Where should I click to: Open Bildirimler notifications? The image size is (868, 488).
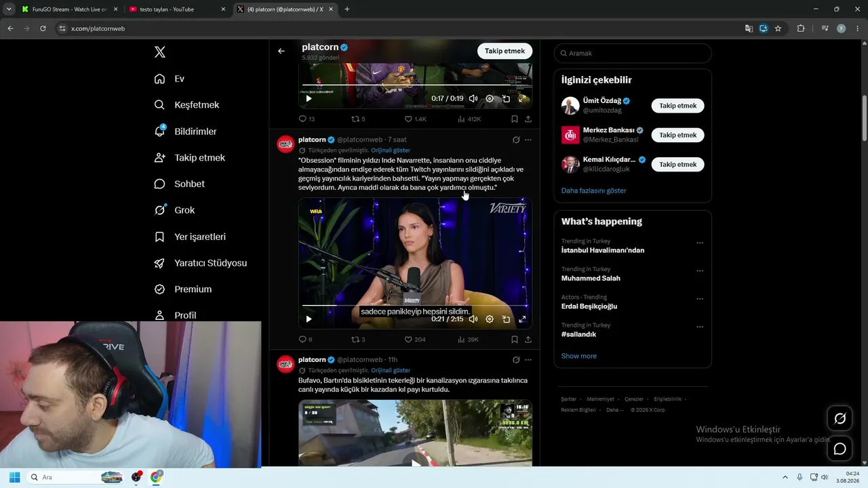[185, 131]
